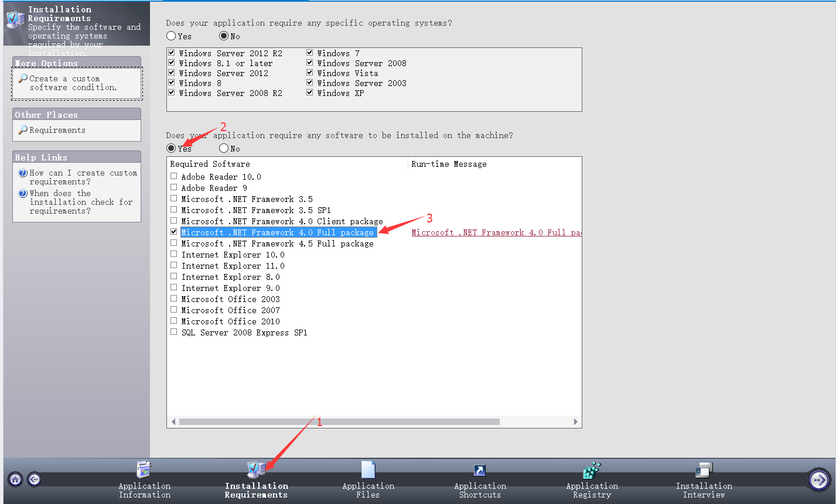Screen dimensions: 836x504
Task: Click the Application Shortcuts label
Action: pyautogui.click(x=480, y=491)
